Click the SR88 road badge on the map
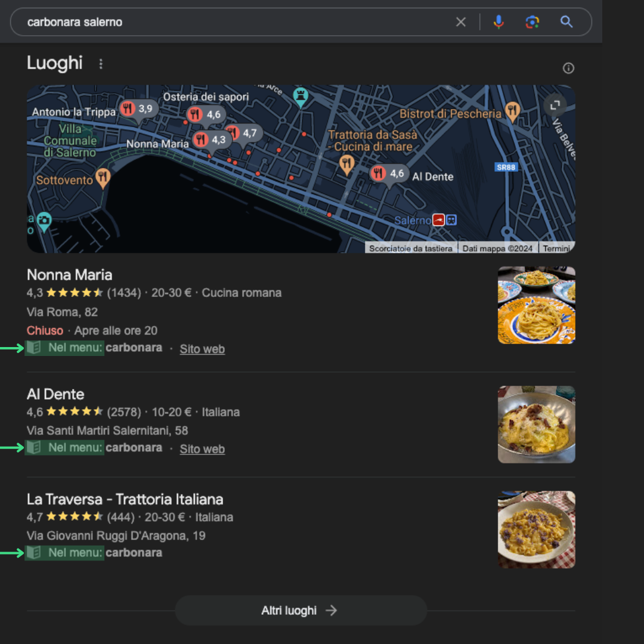644x644 pixels. (x=506, y=167)
